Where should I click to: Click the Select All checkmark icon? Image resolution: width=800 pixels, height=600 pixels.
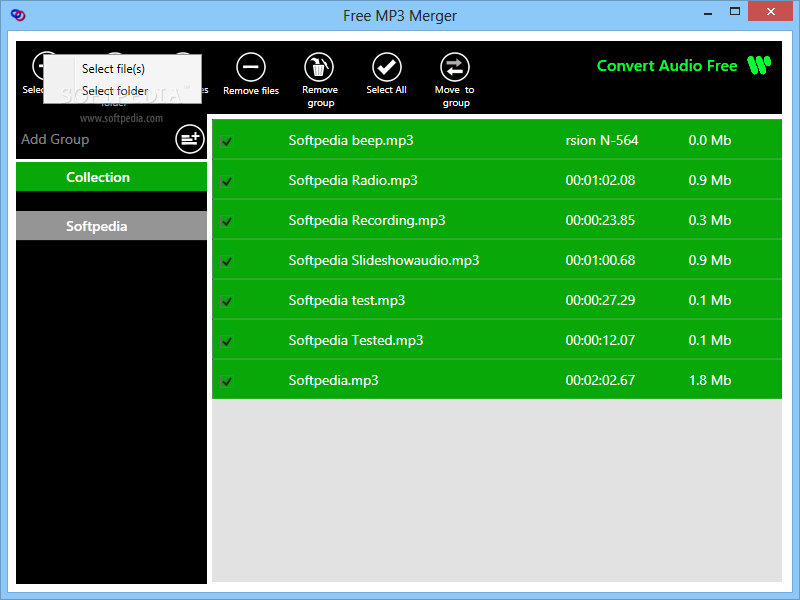click(387, 67)
